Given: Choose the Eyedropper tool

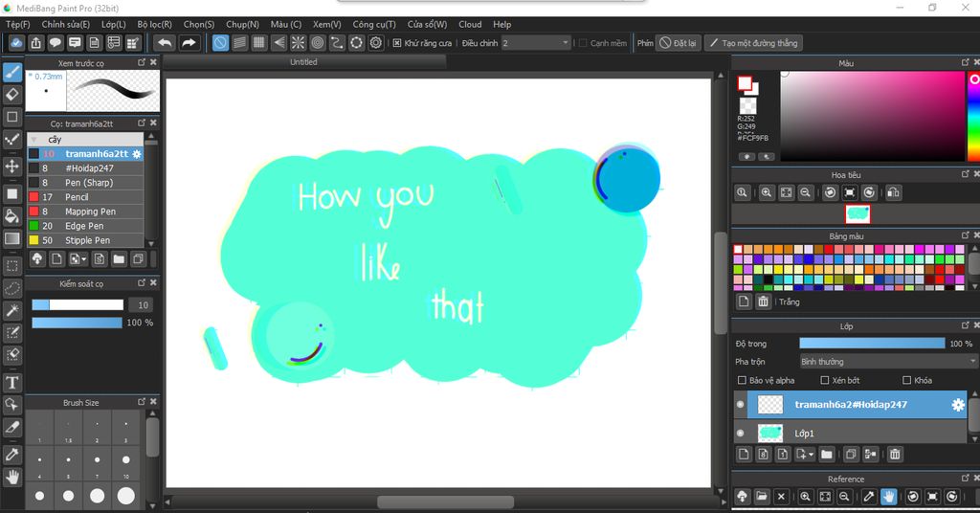Looking at the screenshot, I should pyautogui.click(x=11, y=455).
